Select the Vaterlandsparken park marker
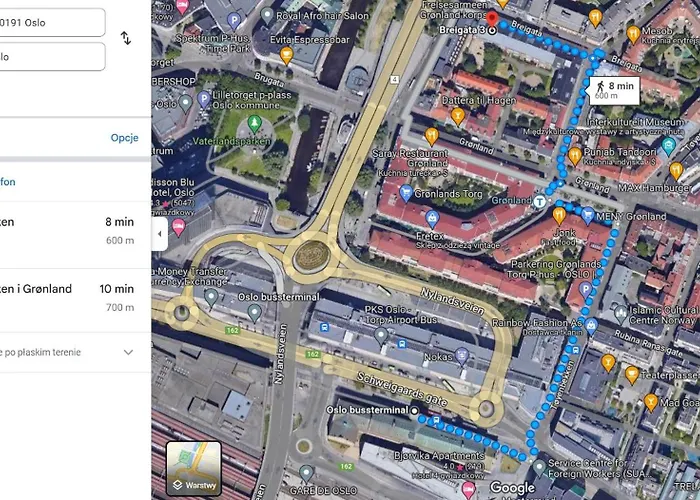 pos(254,123)
